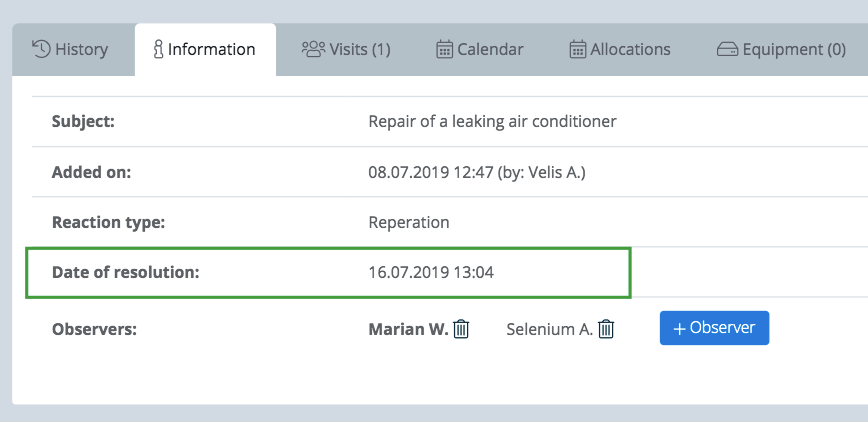Screen dimensions: 868x422
Task: Click the calendar icon beside Allocations label
Action: point(577,49)
